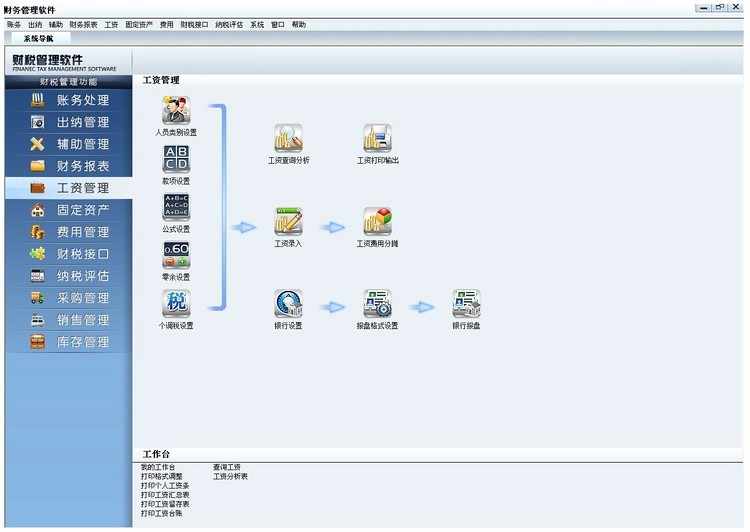Screen dimensions: 750x532
Task: Click the 打印个人工资条 link
Action: [165, 486]
